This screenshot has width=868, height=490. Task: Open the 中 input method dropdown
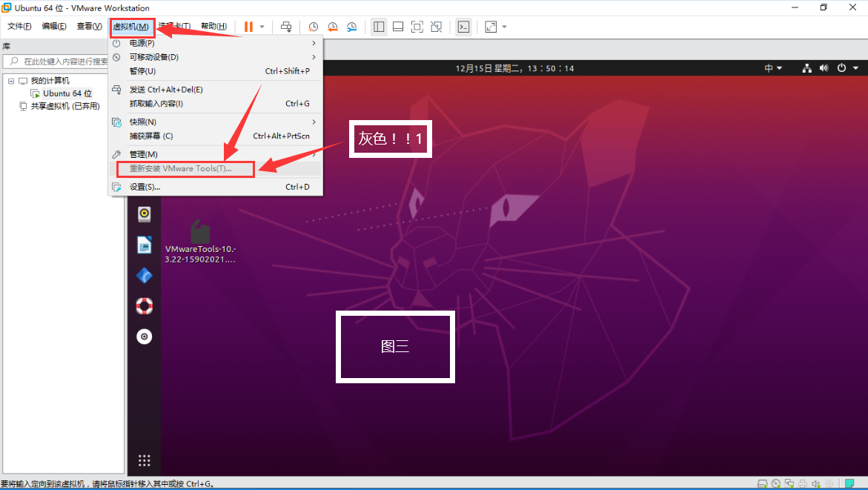[773, 68]
